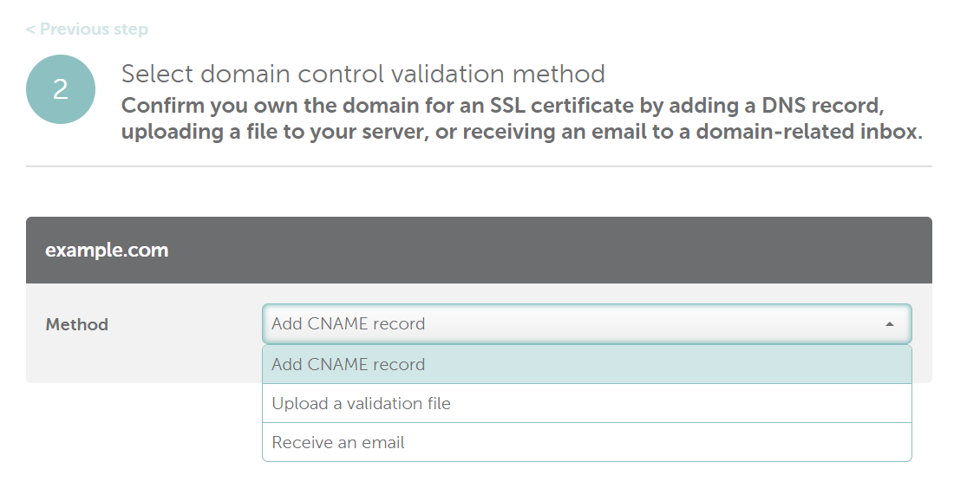This screenshot has height=495, width=980.
Task: Click the dark header right of example.com
Action: pos(550,250)
